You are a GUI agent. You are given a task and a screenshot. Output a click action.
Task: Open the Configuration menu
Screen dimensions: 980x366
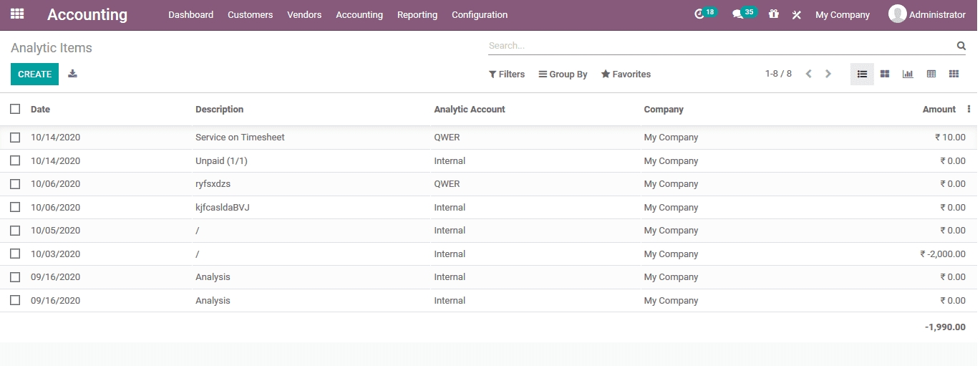point(479,15)
